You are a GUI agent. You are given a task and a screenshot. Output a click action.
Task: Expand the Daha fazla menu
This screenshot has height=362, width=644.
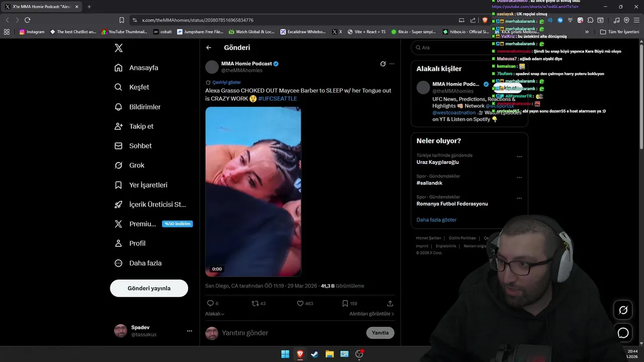click(x=138, y=263)
